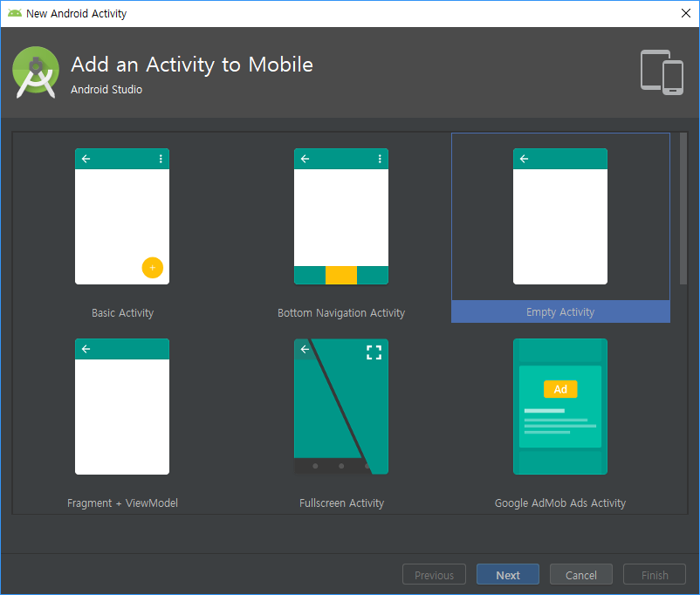Click the yellow Ad badge in AdMob preview
Viewport: 700px width, 595px height.
[x=560, y=389]
